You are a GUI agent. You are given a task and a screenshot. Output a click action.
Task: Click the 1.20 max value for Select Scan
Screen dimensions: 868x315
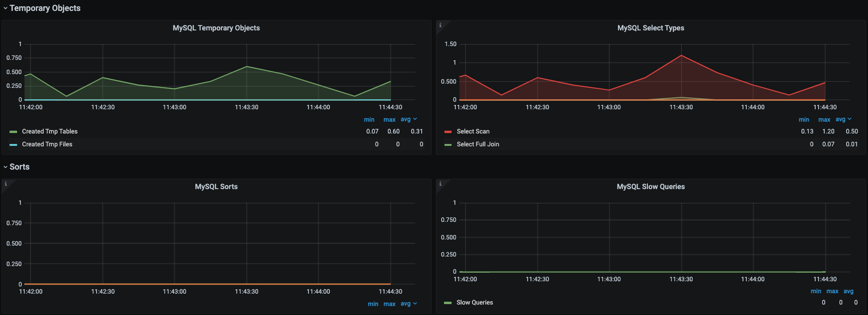[829, 132]
